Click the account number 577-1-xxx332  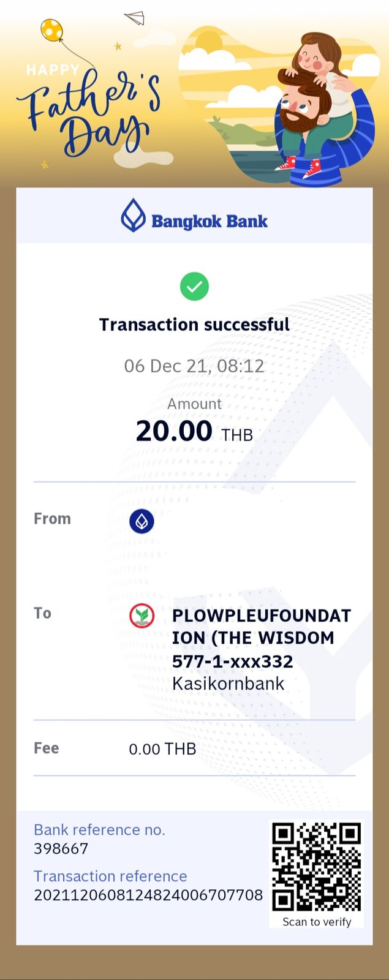pyautogui.click(x=232, y=661)
